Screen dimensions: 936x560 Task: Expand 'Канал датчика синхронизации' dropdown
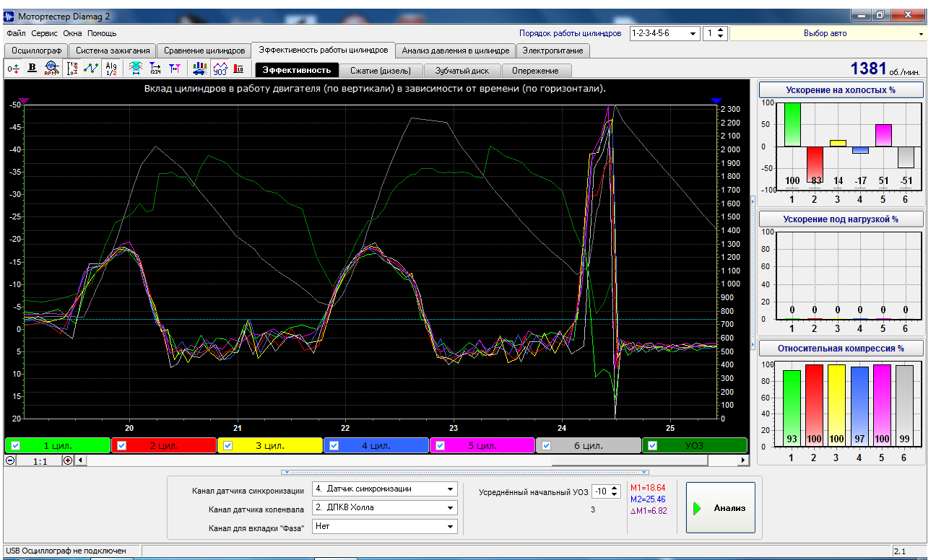(451, 489)
